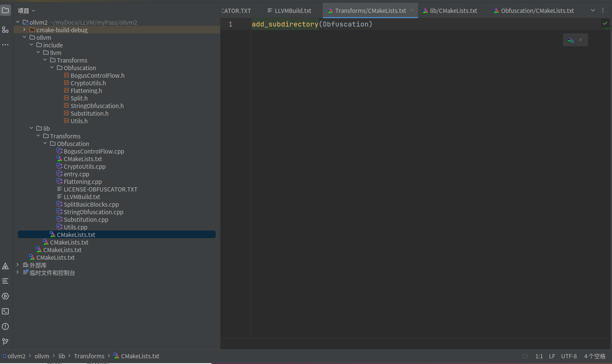Collapse Transforms folder chevron under llvm
The width and height of the screenshot is (612, 364).
45,60
